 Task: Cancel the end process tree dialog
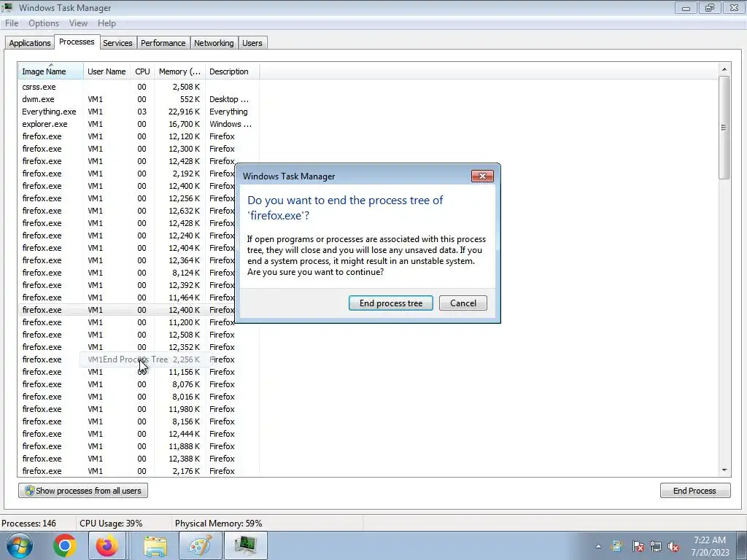click(x=463, y=303)
